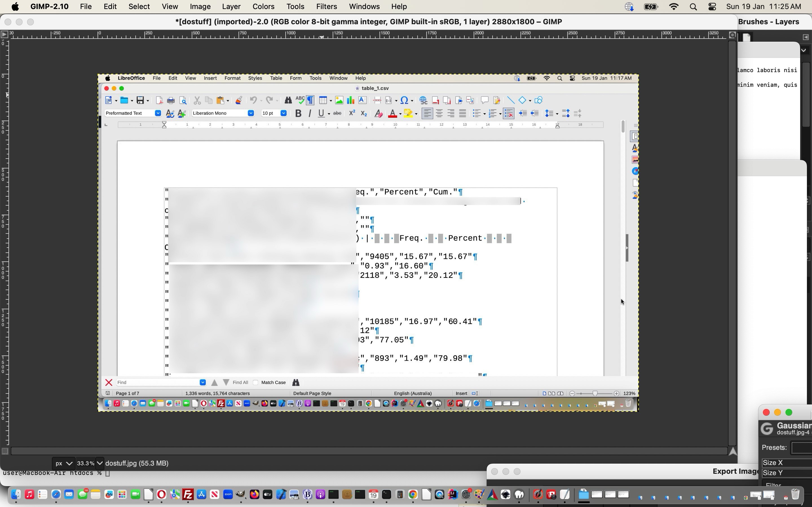Viewport: 812px width, 507px height.
Task: Open FileZilla from the dock
Action: [x=188, y=494]
